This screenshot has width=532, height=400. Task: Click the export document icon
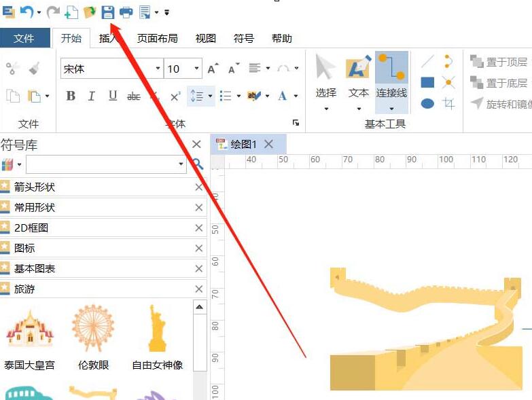(x=145, y=12)
